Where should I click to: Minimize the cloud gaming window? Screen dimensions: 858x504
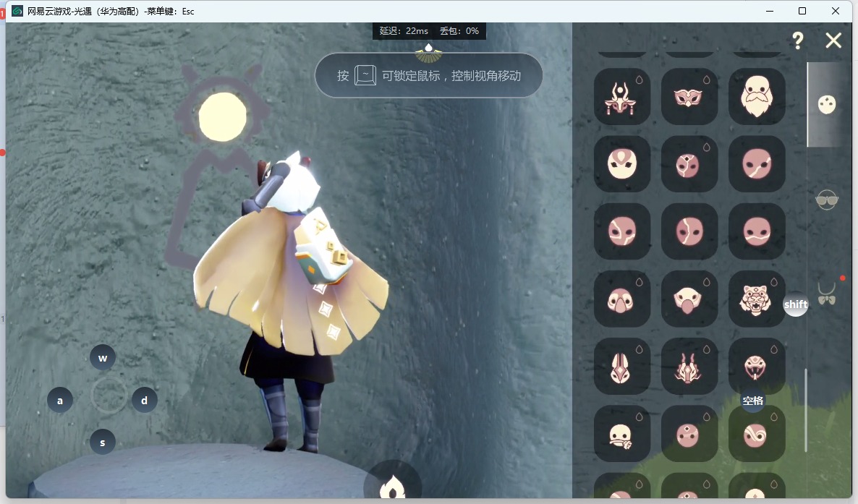tap(770, 11)
